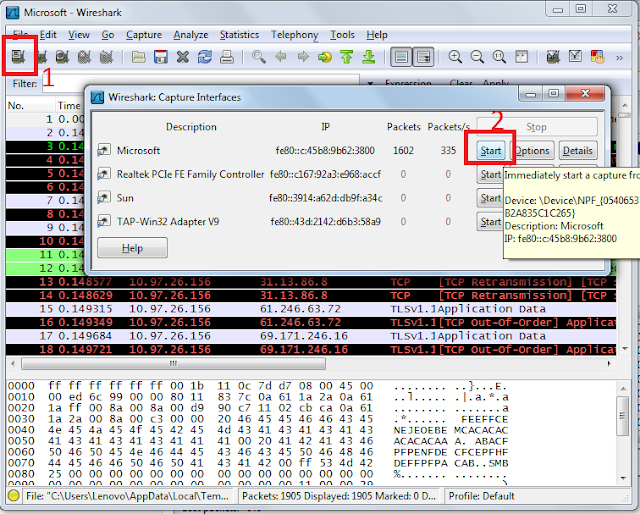The height and width of the screenshot is (514, 640).
Task: Click the File path status bar entry
Action: pyautogui.click(x=127, y=496)
